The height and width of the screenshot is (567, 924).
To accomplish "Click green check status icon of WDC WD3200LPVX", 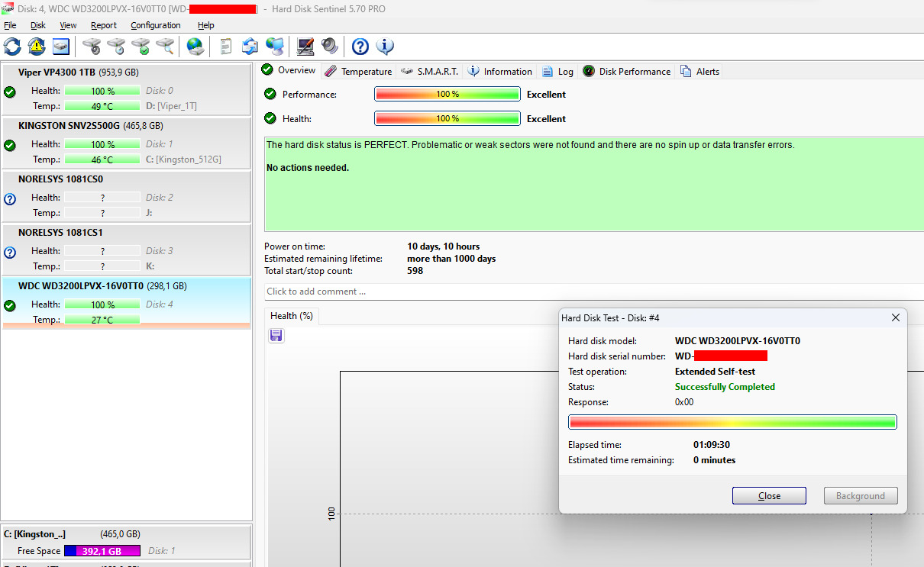I will [10, 305].
